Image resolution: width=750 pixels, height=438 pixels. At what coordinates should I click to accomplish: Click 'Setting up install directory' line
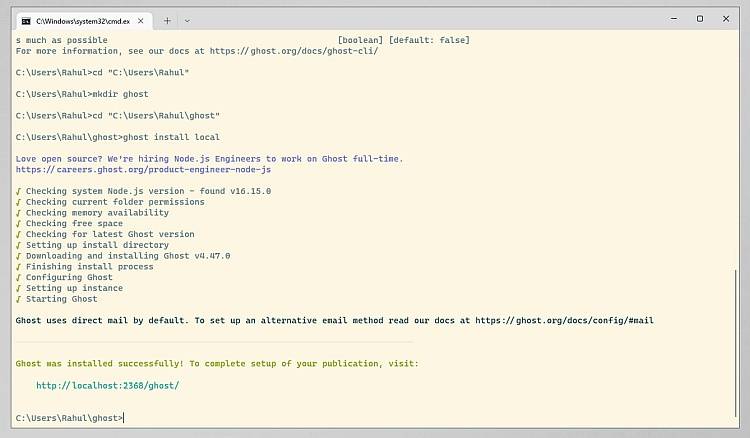92,245
